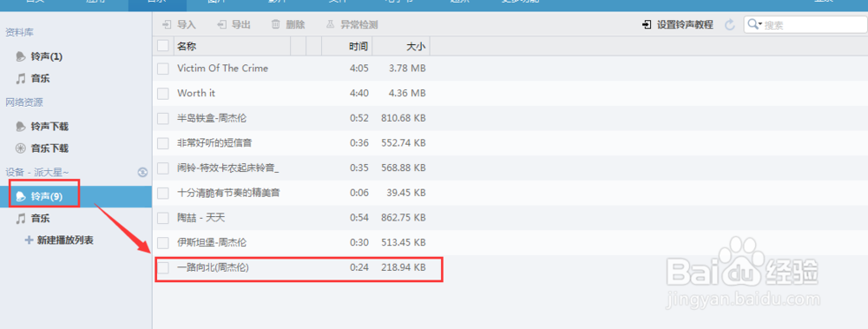Tick the checkbox for 非常好听的短信音
Image resolution: width=868 pixels, height=329 pixels.
point(163,143)
